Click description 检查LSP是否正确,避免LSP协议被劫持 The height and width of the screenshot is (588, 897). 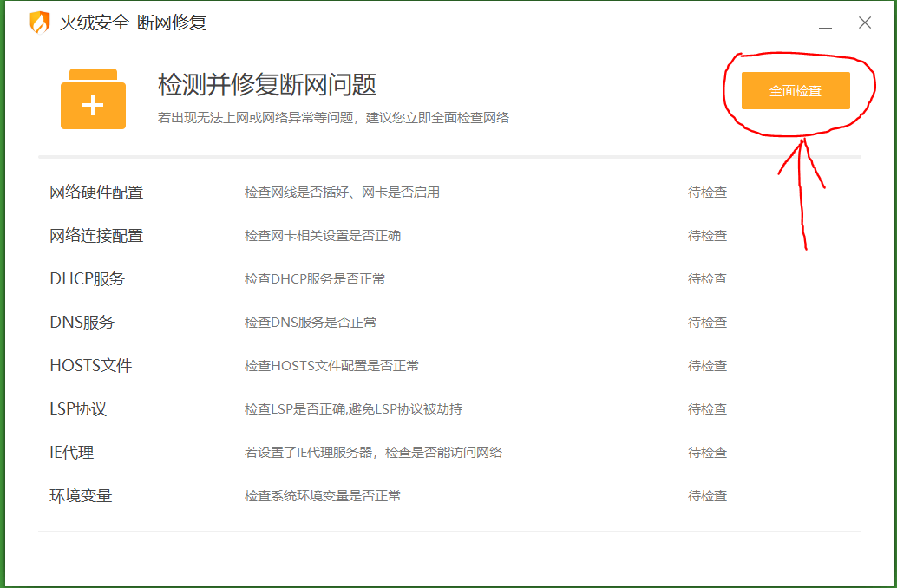[x=354, y=409]
